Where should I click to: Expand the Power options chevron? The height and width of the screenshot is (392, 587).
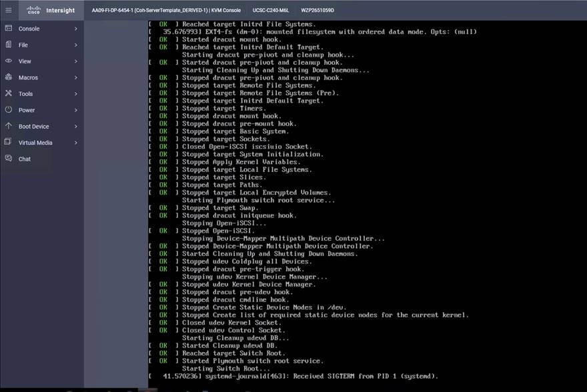coord(76,110)
